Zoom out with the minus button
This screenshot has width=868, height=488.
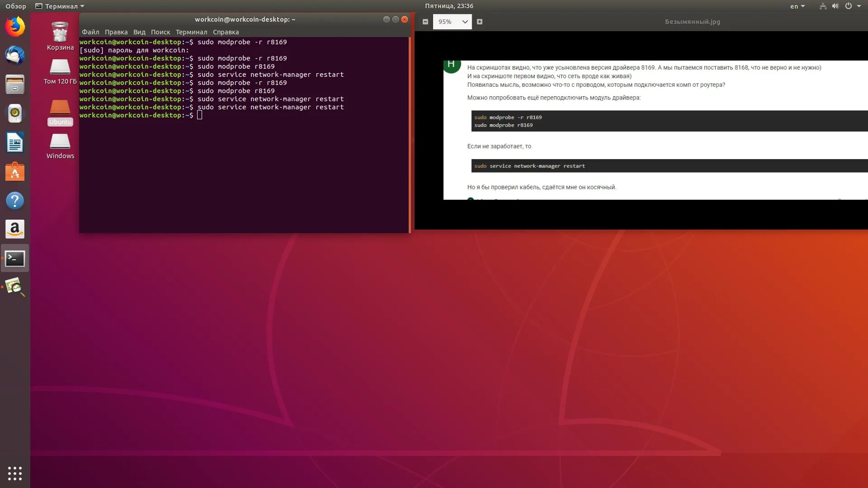click(x=425, y=22)
